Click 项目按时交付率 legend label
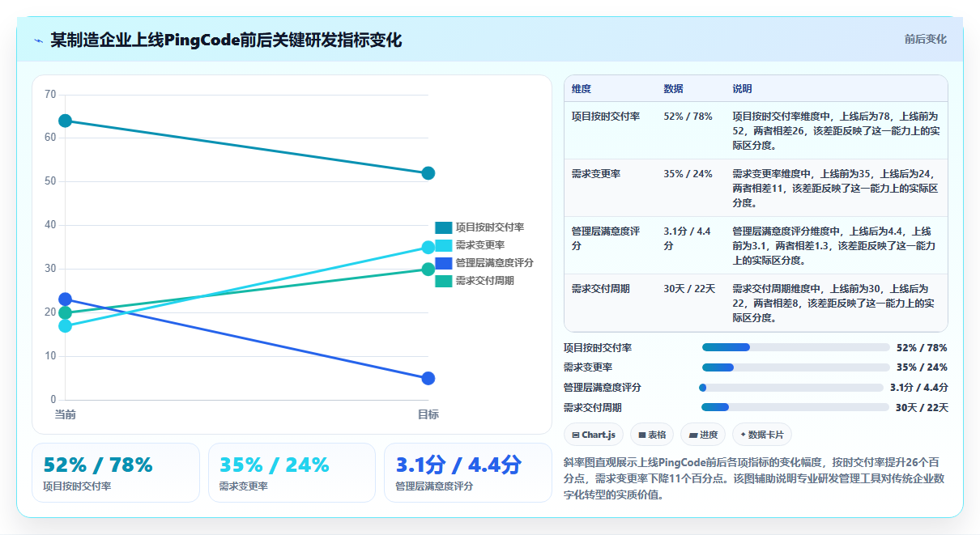 (x=489, y=227)
